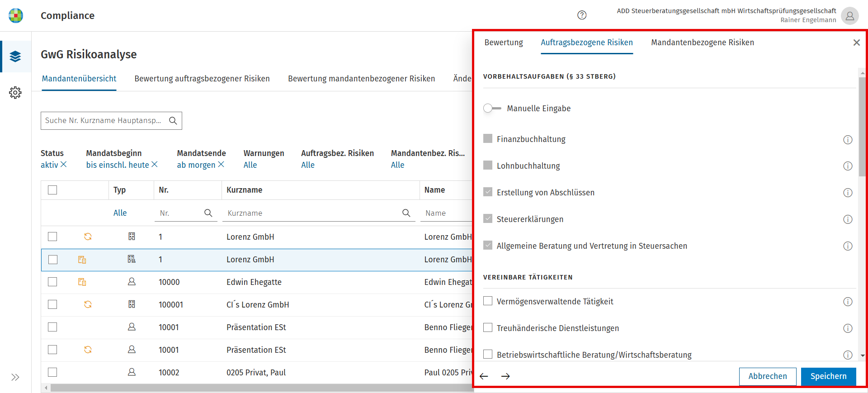This screenshot has width=868, height=393.
Task: Open the settings gear in sidebar
Action: point(15,93)
